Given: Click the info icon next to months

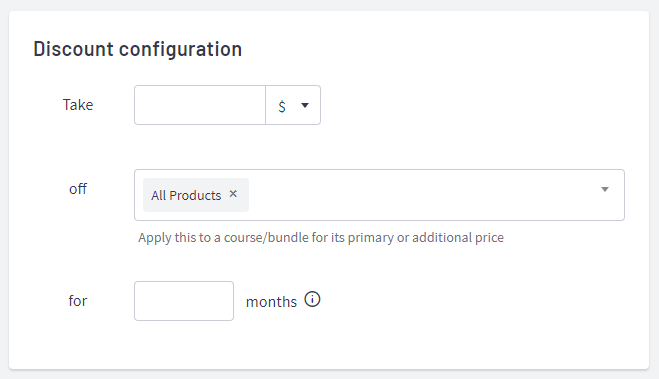Looking at the screenshot, I should (312, 300).
